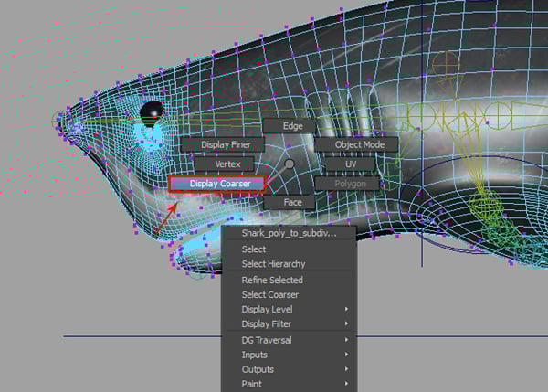Open the Inputs submenu
The image size is (548, 392).
289,355
